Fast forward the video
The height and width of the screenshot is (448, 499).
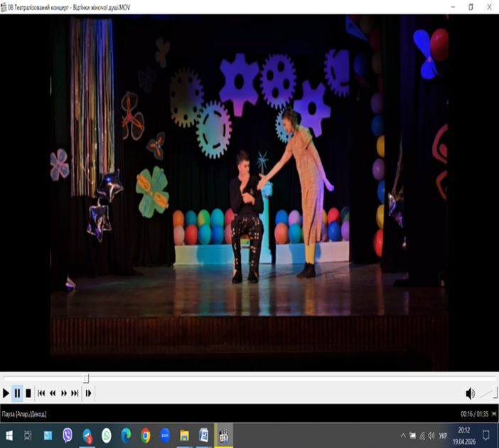[x=64, y=393]
